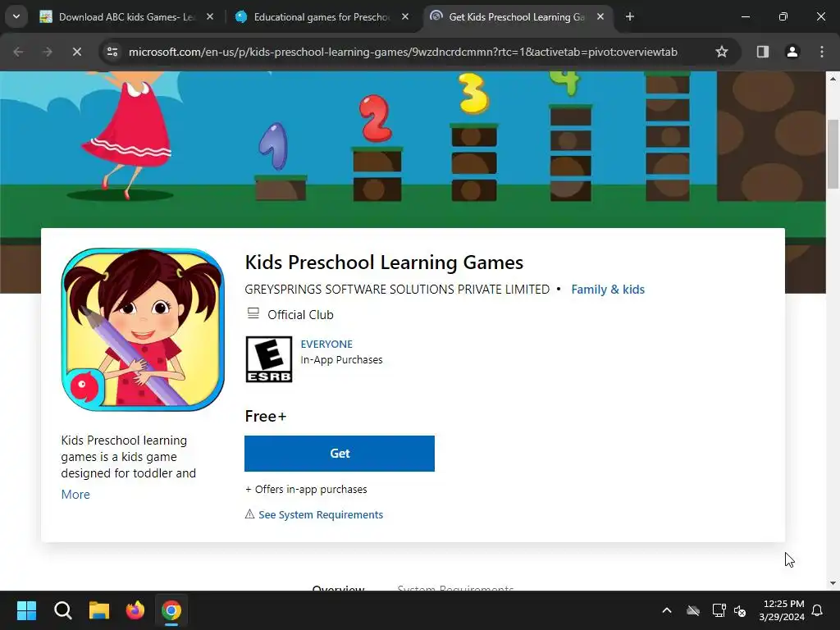Image resolution: width=840 pixels, height=630 pixels.
Task: Open the Family & kids category link
Action: [x=608, y=290]
